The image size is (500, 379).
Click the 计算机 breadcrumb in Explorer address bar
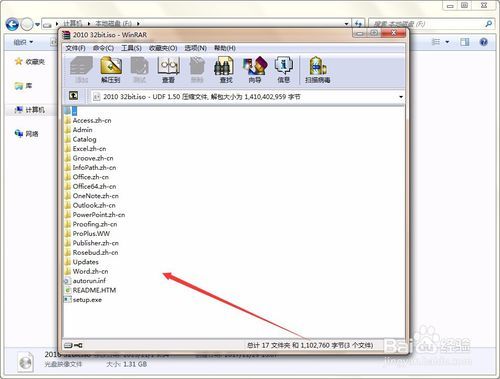(x=72, y=24)
